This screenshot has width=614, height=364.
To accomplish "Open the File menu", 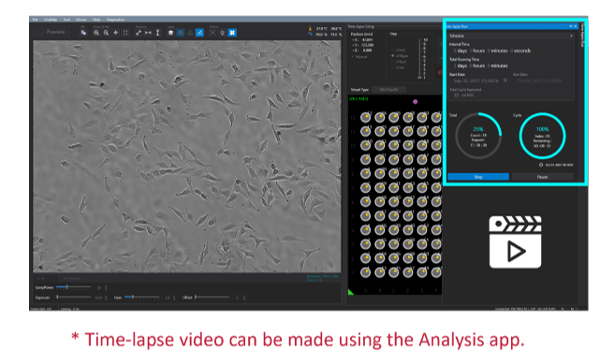I will click(x=35, y=19).
